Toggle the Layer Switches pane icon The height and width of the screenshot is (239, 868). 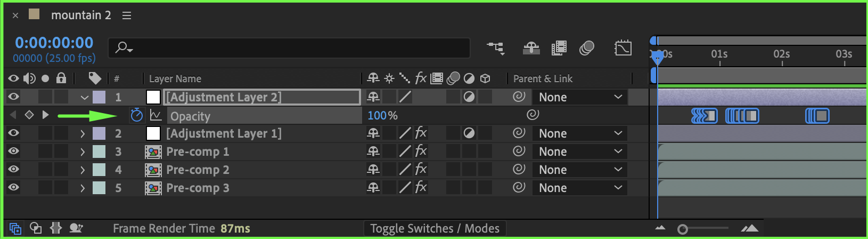coord(15,228)
